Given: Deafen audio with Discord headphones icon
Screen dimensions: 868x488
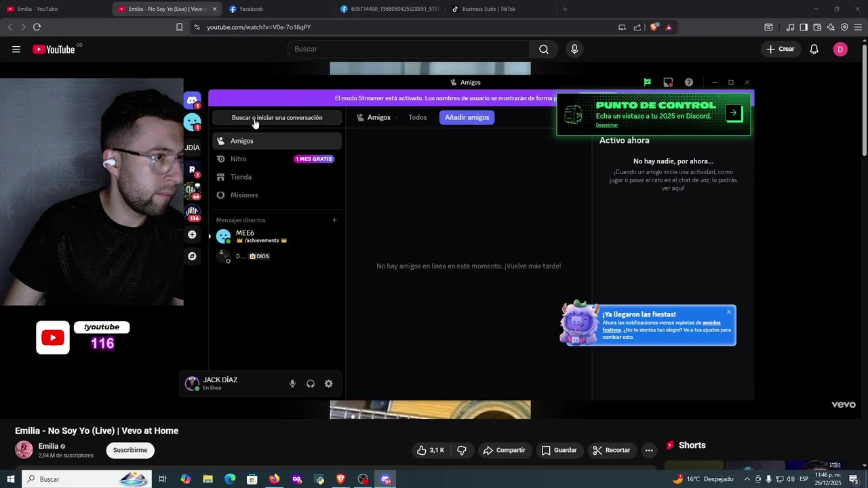Looking at the screenshot, I should pos(311,384).
